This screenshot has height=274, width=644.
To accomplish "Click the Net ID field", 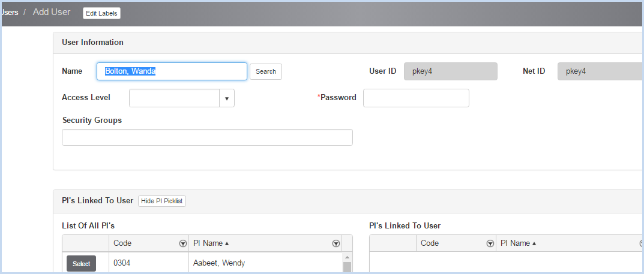I will [x=600, y=71].
